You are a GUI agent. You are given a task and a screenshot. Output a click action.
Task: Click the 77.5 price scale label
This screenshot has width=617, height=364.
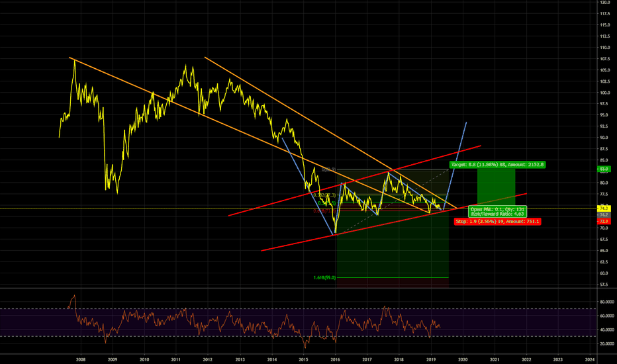point(605,195)
